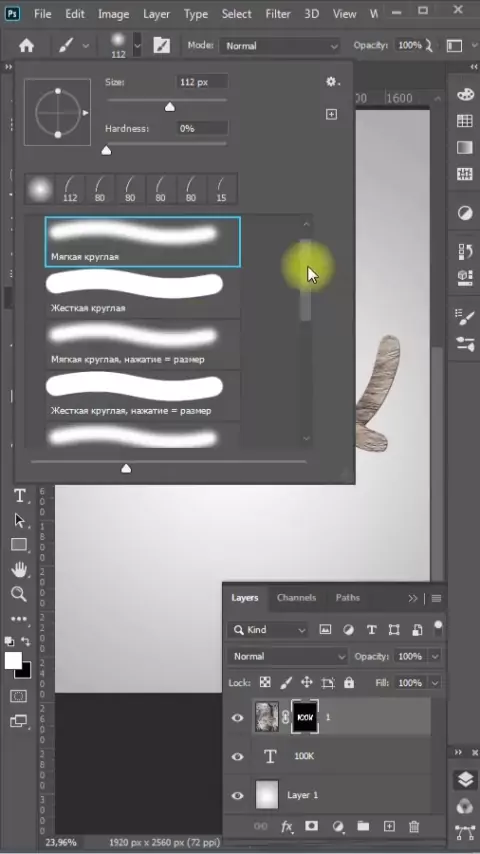Screen dimensions: 480x854
Task: Open the Kind filter dropdown
Action: [268, 630]
